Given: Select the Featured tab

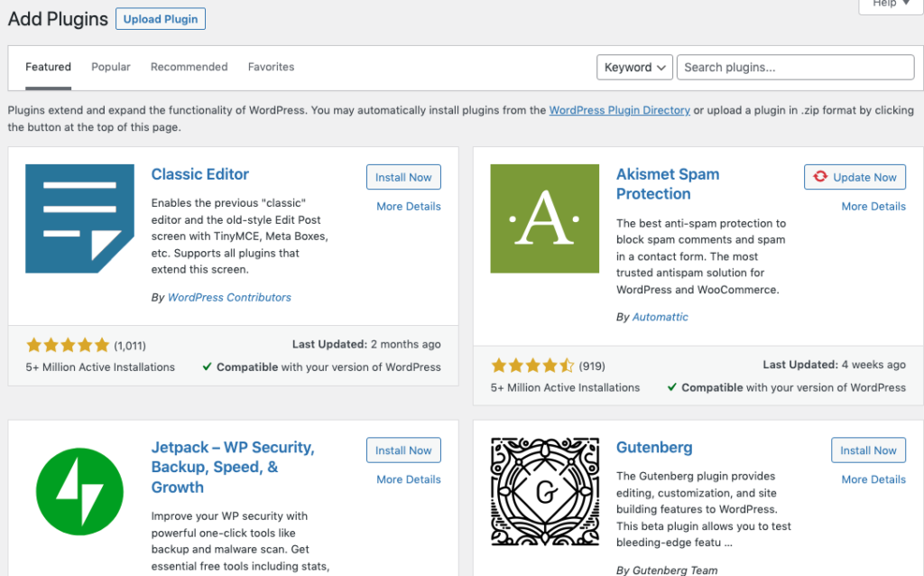Looking at the screenshot, I should [49, 67].
